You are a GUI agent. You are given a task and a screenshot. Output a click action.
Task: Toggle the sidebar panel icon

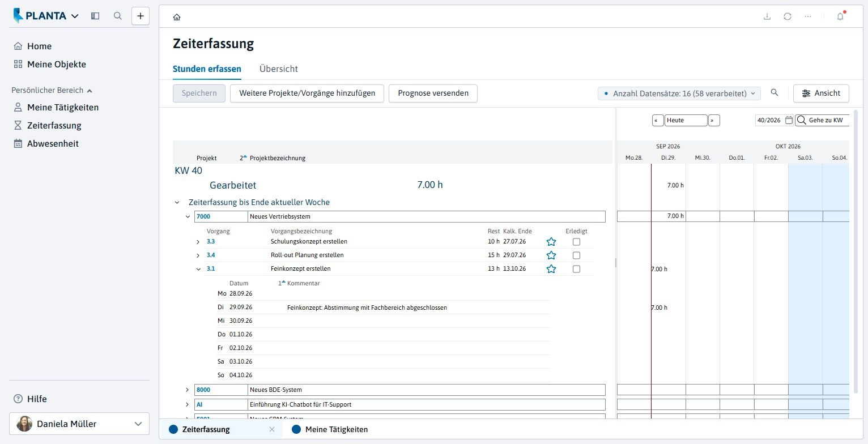pos(95,16)
